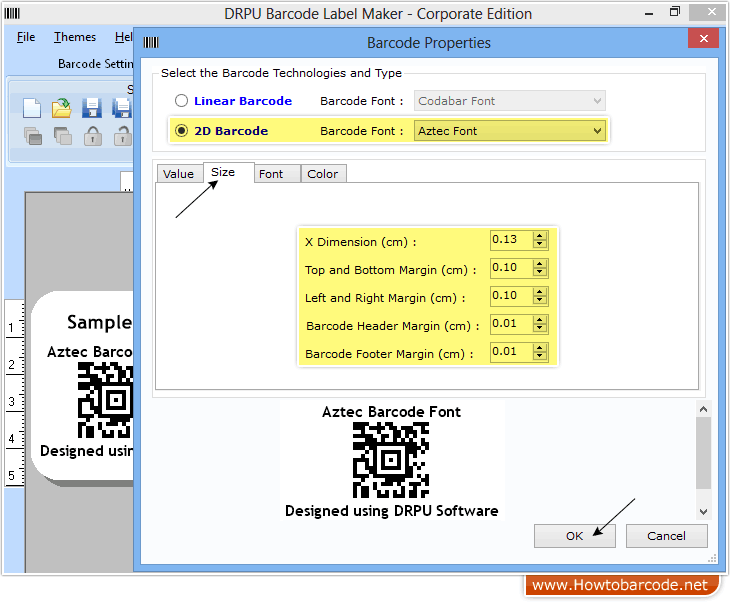730x602 pixels.
Task: Decrease X Dimension with down arrow
Action: pyautogui.click(x=540, y=244)
